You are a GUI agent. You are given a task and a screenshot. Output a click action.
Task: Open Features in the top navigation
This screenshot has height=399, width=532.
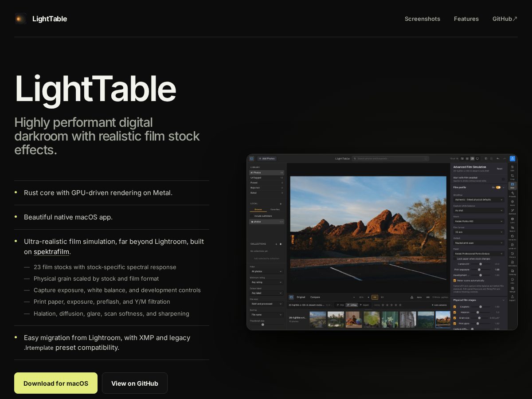click(466, 19)
